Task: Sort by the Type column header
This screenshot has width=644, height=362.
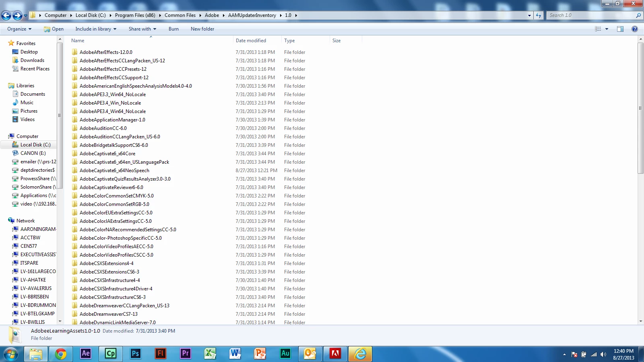Action: tap(305, 41)
